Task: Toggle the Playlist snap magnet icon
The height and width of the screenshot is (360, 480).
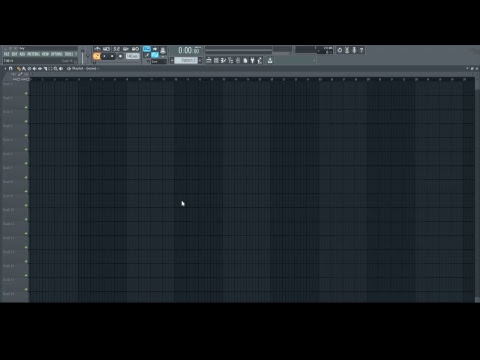Action: (10, 68)
